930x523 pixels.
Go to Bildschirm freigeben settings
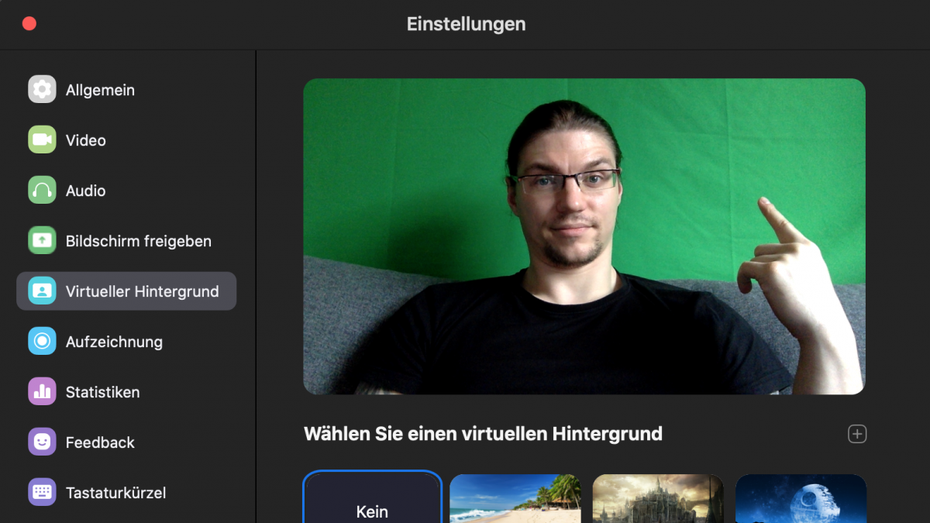138,241
